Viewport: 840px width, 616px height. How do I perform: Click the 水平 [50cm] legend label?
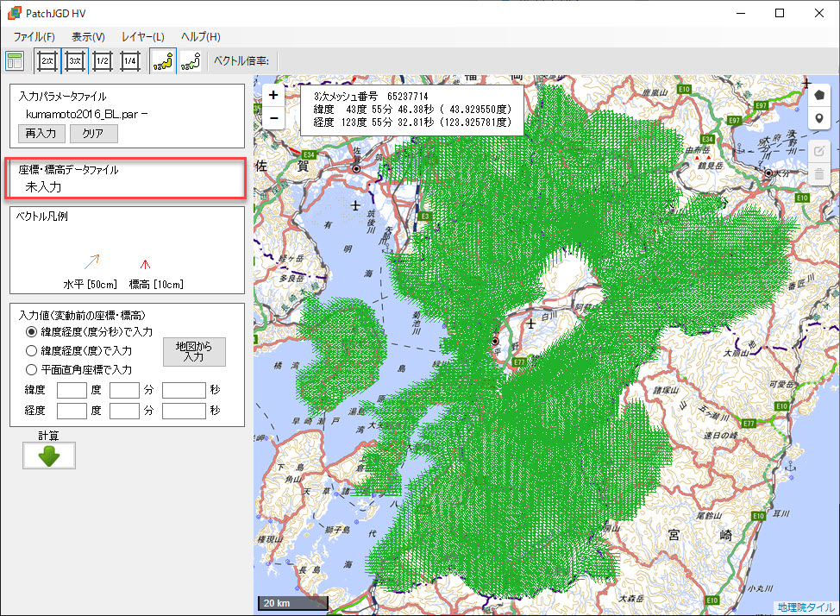point(90,284)
